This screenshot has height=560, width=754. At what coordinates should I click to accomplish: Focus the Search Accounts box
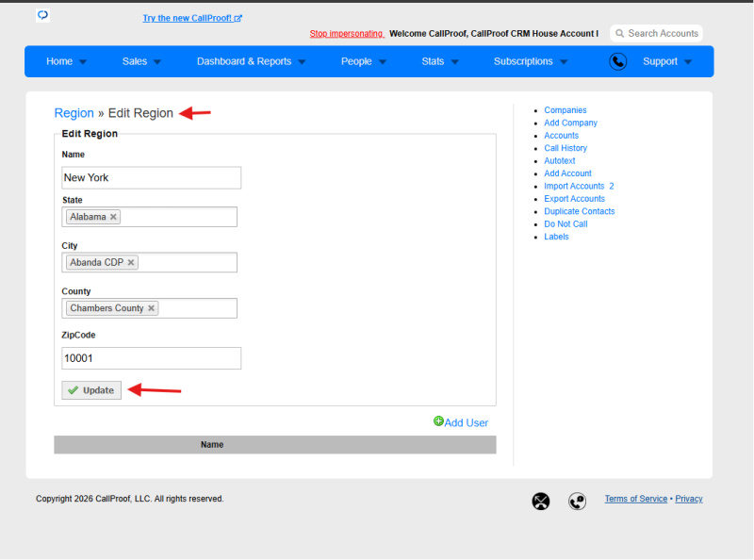pyautogui.click(x=656, y=33)
